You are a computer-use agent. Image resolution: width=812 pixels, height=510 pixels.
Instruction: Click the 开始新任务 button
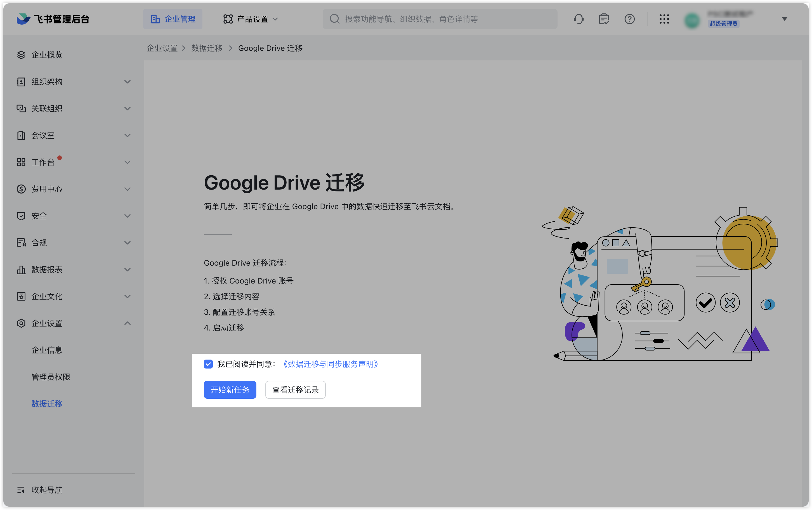point(230,389)
